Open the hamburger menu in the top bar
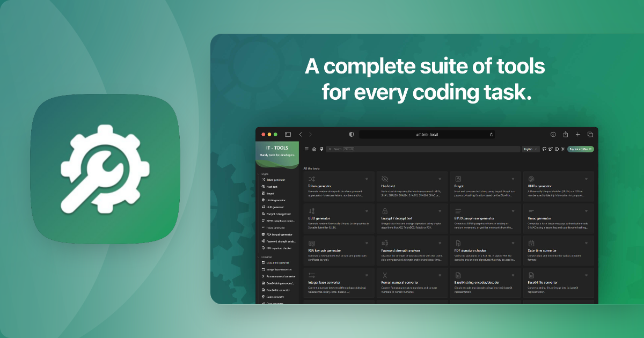Screen dimensions: 644x338 click(x=307, y=149)
